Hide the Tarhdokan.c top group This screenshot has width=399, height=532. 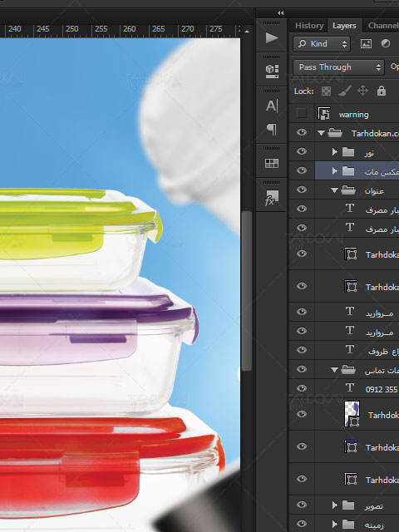pos(301,132)
